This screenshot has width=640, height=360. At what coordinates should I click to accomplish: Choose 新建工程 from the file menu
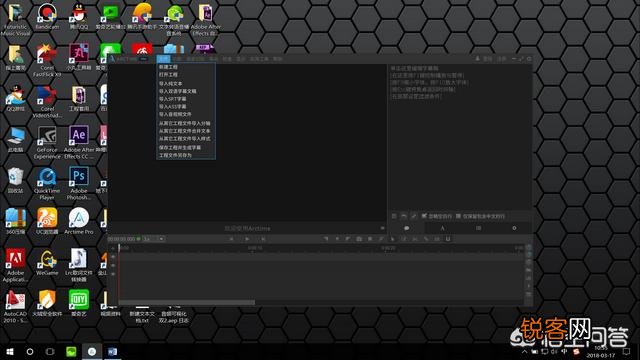(186, 67)
